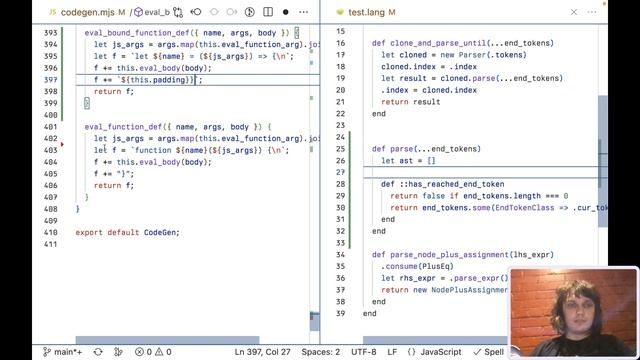640x360 pixels.
Task: Click '.consume(PlusEq)' on line 35
Action: pyautogui.click(x=417, y=267)
